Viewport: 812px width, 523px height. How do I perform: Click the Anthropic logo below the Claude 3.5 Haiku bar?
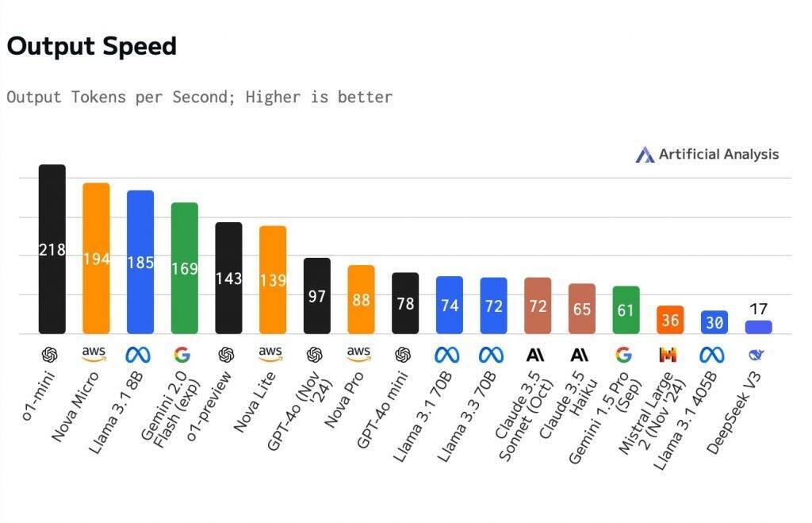click(580, 355)
